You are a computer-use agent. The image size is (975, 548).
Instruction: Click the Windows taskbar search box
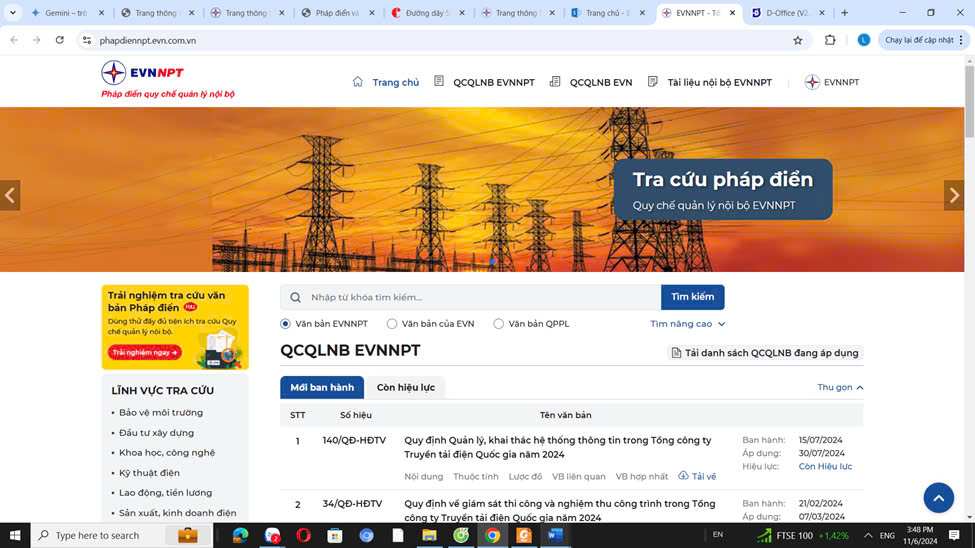point(122,535)
